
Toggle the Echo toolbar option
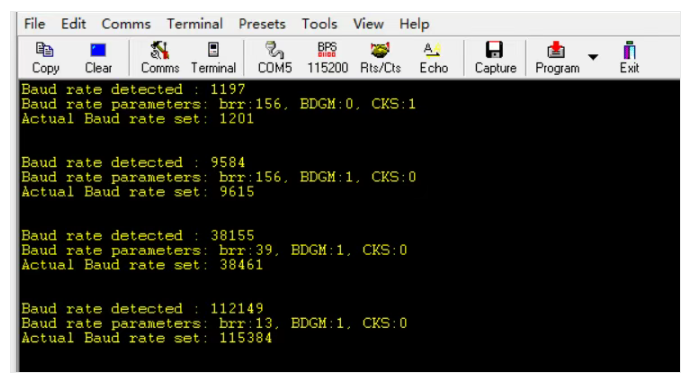tap(433, 58)
